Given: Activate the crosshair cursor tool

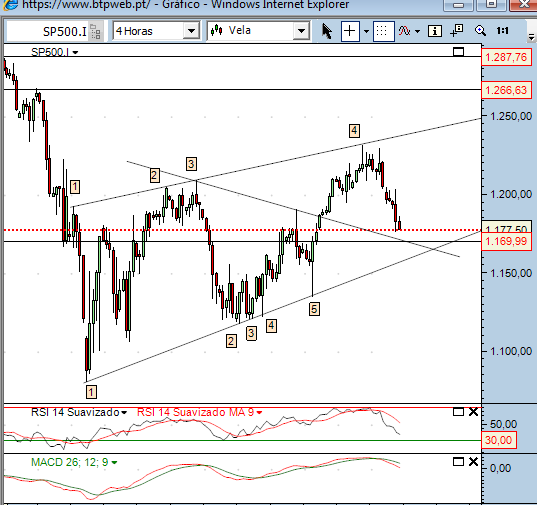Looking at the screenshot, I should pos(350,31).
